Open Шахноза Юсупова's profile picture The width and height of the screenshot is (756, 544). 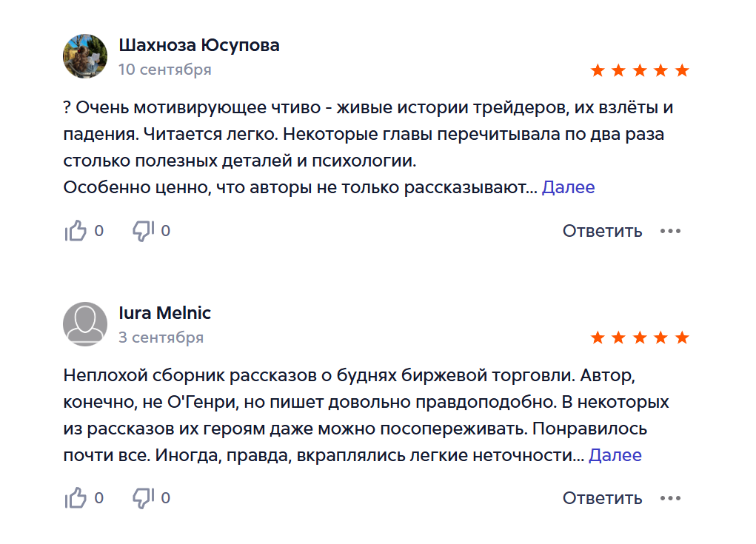pos(85,56)
